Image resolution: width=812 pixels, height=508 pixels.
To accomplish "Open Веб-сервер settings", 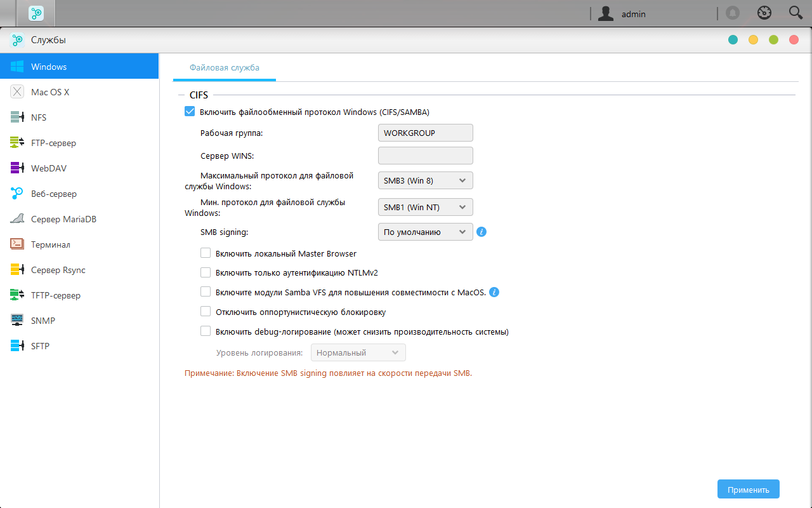I will tap(79, 194).
